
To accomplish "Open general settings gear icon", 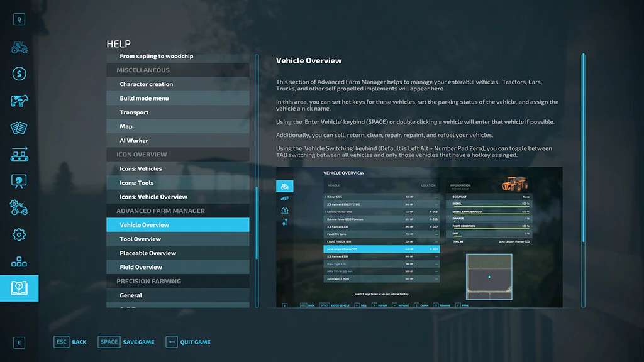I will click(x=19, y=234).
